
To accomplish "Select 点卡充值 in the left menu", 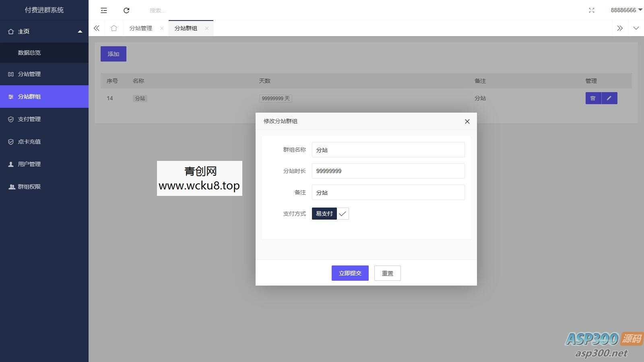I will pos(28,142).
